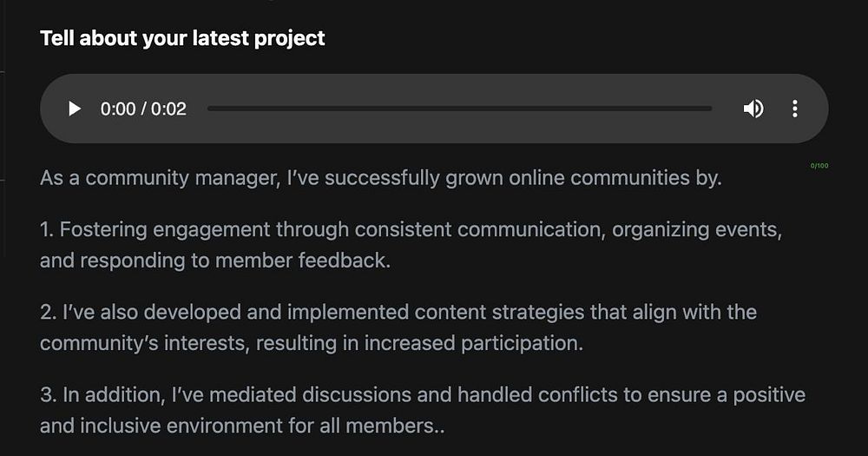Screen dimensions: 868x456
Task: Click the green 0/100 counter
Action: point(819,165)
